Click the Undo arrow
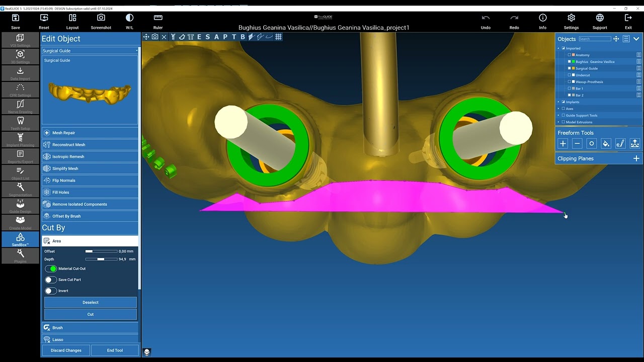The width and height of the screenshot is (644, 362). pyautogui.click(x=486, y=18)
